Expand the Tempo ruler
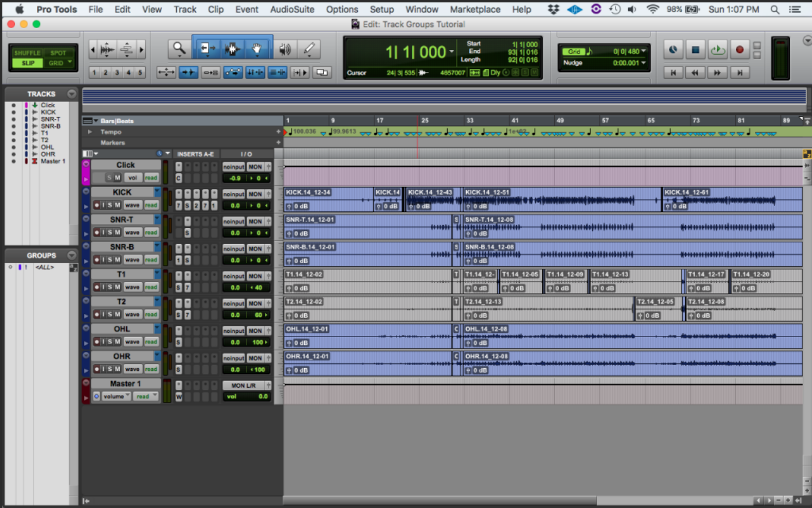Viewport: 812px width, 508px height. click(x=90, y=132)
